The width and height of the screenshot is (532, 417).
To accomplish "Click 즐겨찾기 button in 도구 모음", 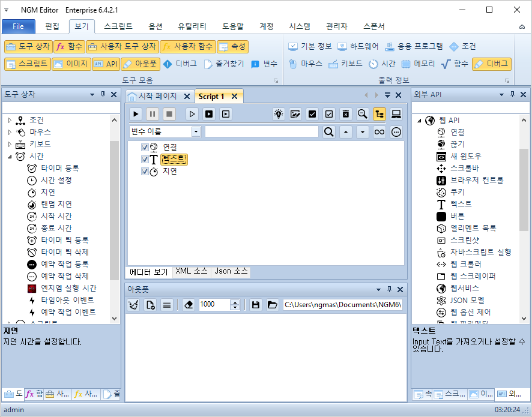I will coord(224,64).
